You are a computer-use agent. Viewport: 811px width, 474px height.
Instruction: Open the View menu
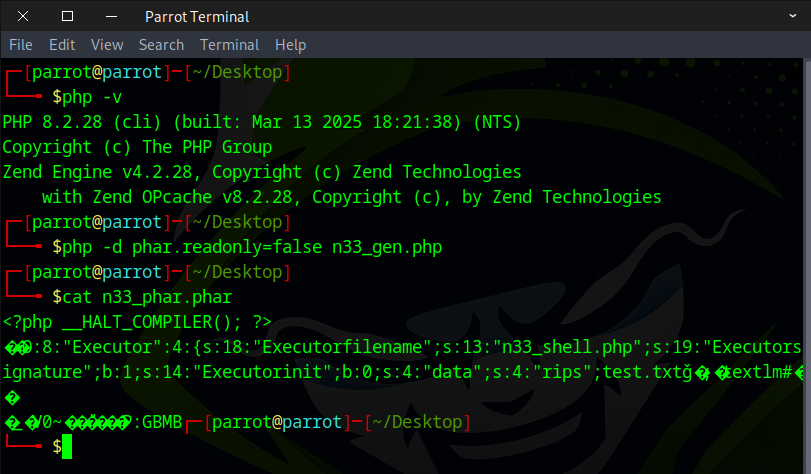pyautogui.click(x=107, y=45)
